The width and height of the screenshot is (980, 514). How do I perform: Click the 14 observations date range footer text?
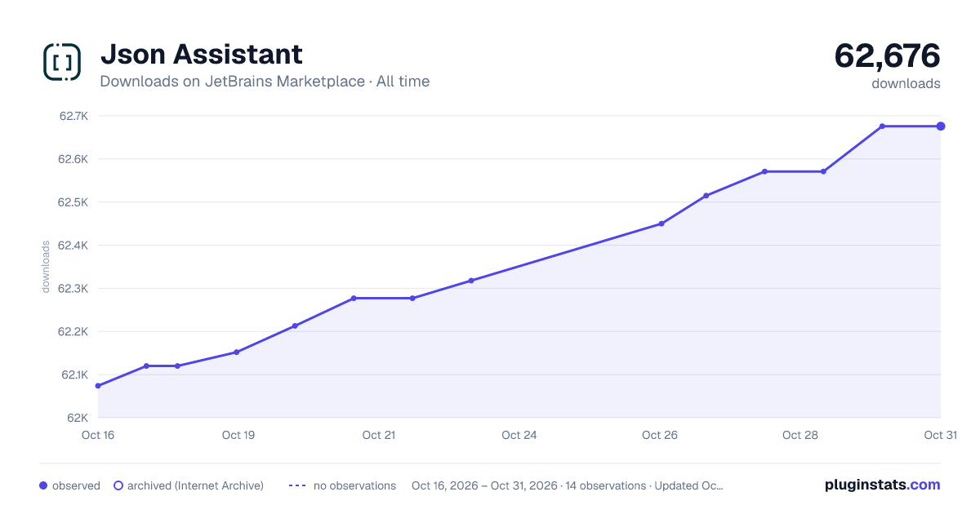coord(568,485)
